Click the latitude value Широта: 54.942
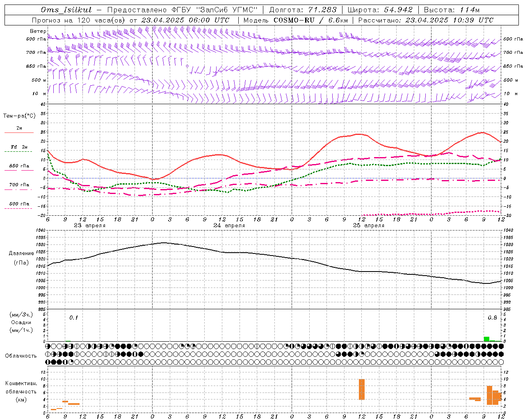 click(380, 10)
